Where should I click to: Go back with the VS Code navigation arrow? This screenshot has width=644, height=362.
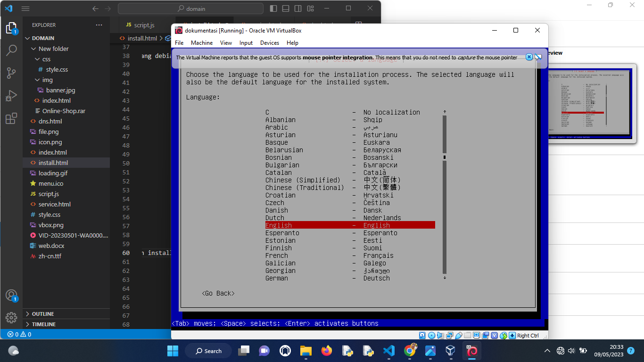coord(96,8)
